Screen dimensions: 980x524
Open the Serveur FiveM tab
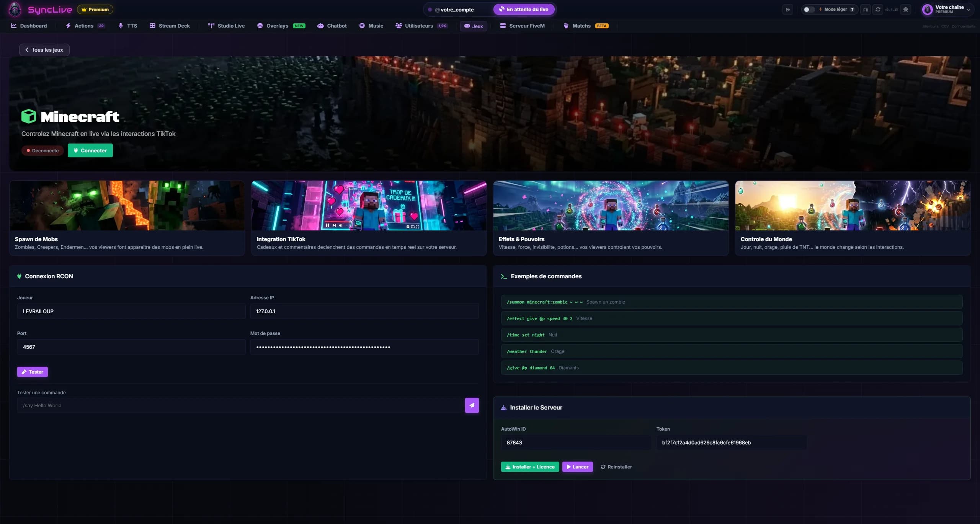pyautogui.click(x=522, y=26)
